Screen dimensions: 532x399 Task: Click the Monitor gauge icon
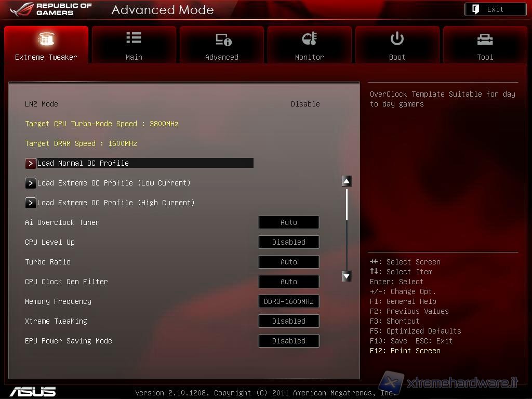(x=309, y=39)
